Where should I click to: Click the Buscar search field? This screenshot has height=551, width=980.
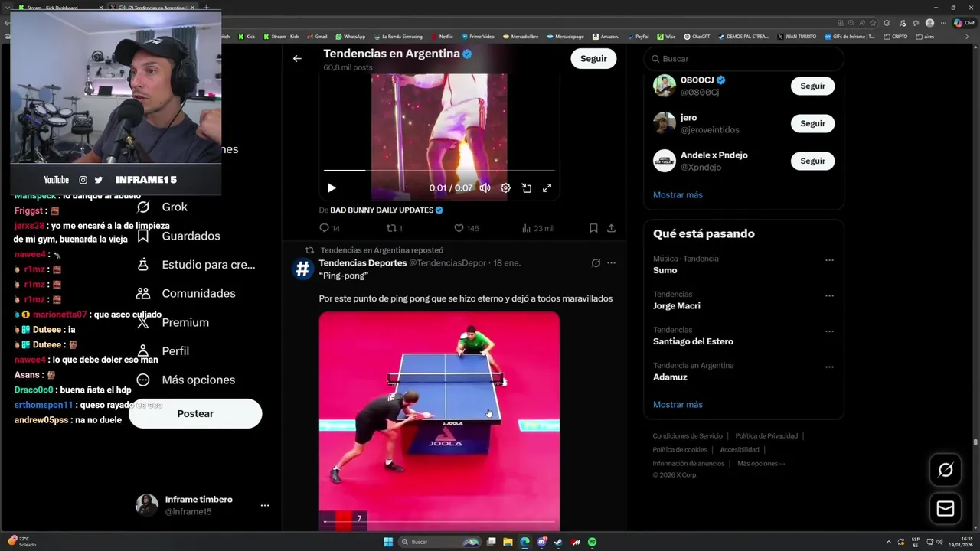[743, 59]
